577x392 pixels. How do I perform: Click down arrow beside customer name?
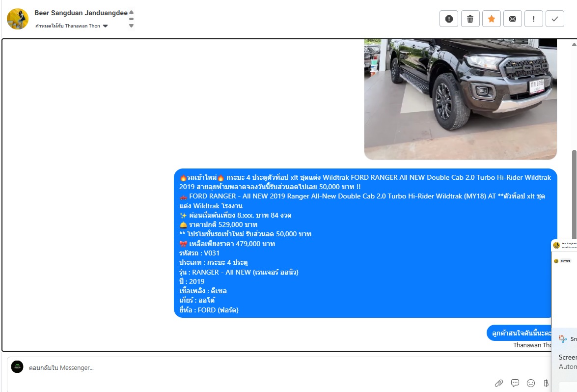[x=131, y=26]
